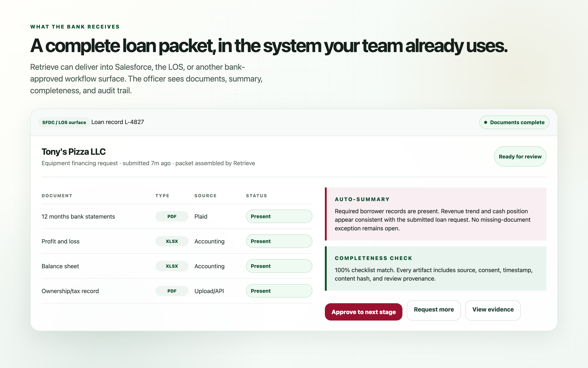The width and height of the screenshot is (588, 368).
Task: Select the Balance sheet document
Action: click(x=60, y=266)
